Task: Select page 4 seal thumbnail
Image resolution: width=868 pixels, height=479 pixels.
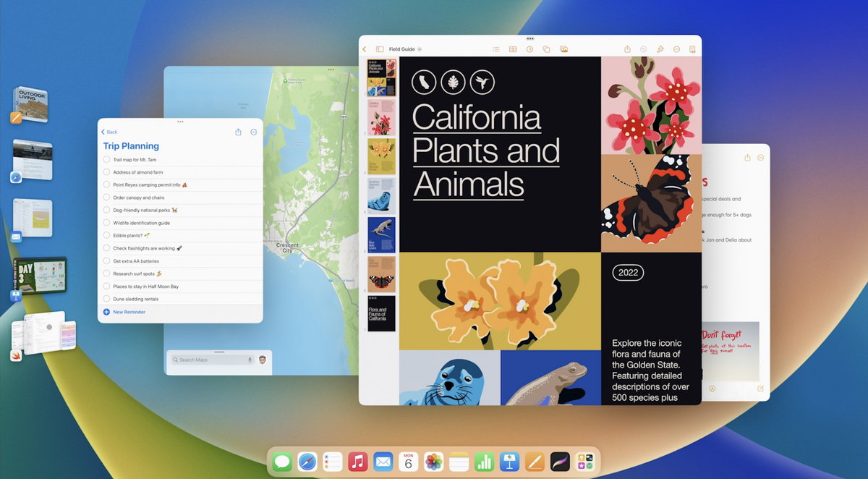Action: [381, 195]
